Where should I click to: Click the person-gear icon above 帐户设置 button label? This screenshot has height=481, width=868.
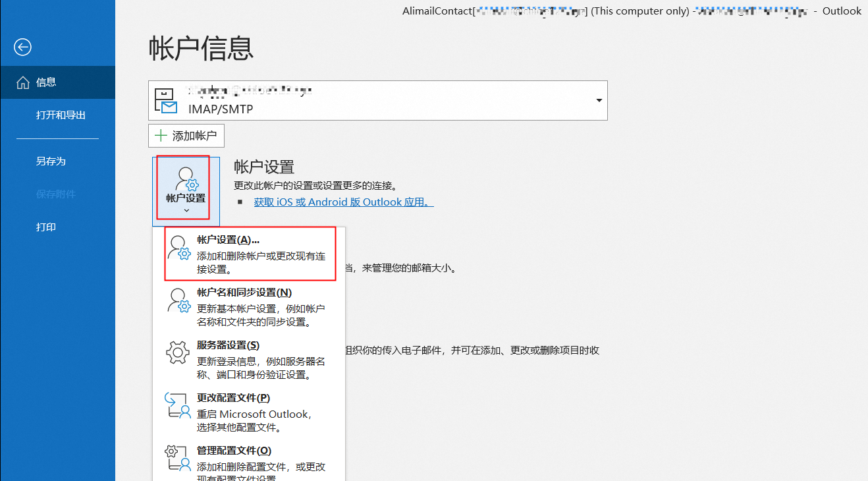pos(186,180)
